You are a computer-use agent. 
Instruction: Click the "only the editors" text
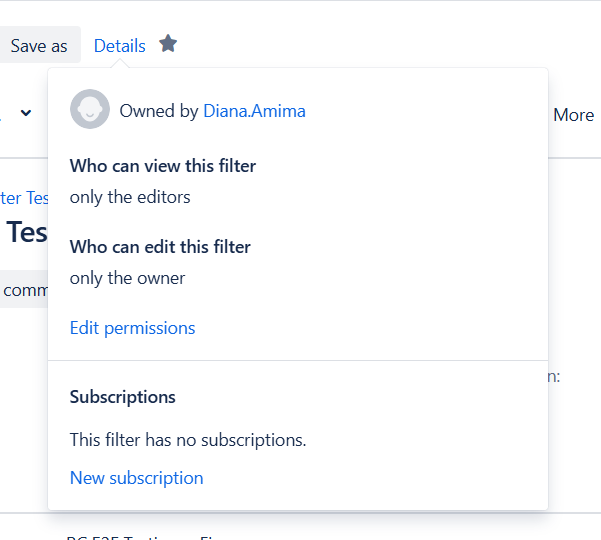click(130, 197)
